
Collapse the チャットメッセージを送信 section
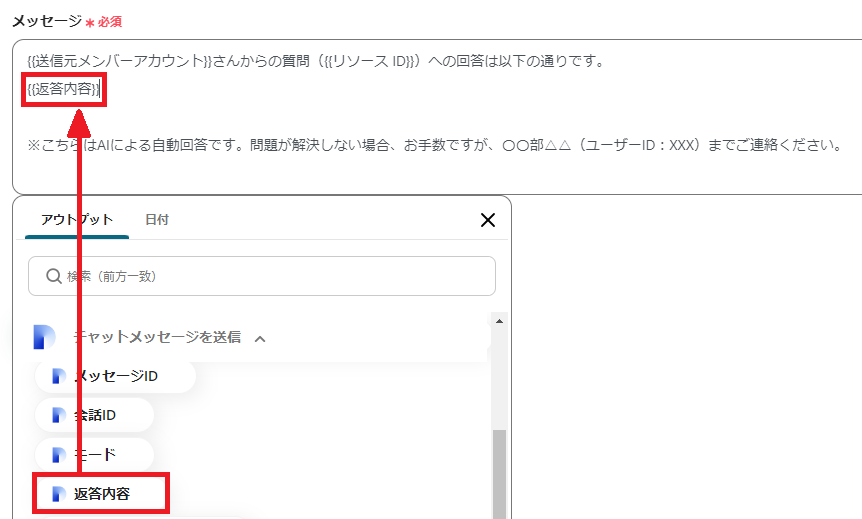click(260, 339)
